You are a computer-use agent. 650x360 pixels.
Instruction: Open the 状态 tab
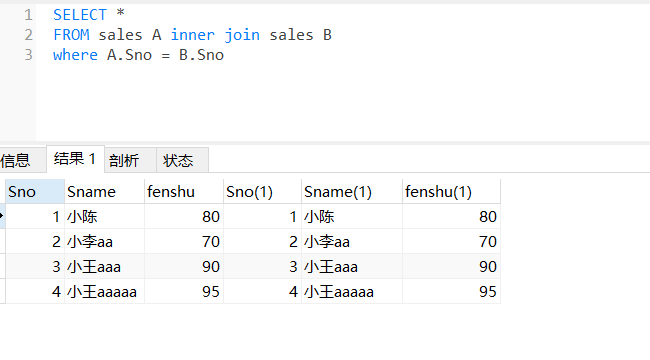click(x=182, y=160)
